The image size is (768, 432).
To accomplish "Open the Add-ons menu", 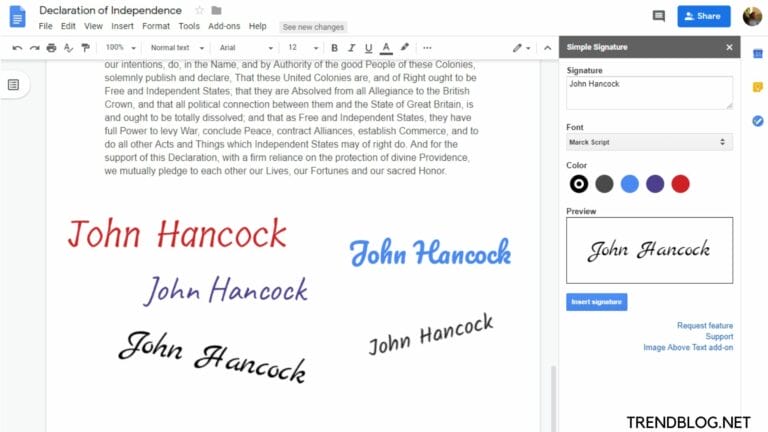I will click(x=224, y=26).
